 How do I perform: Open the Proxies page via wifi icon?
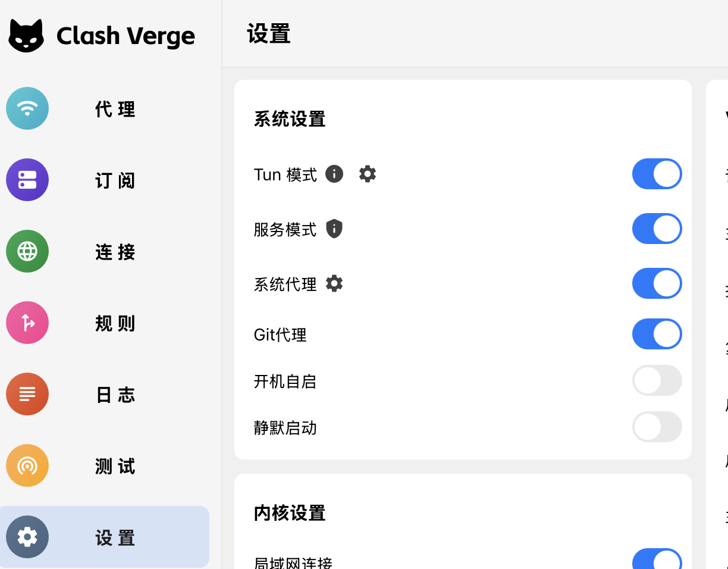27,108
